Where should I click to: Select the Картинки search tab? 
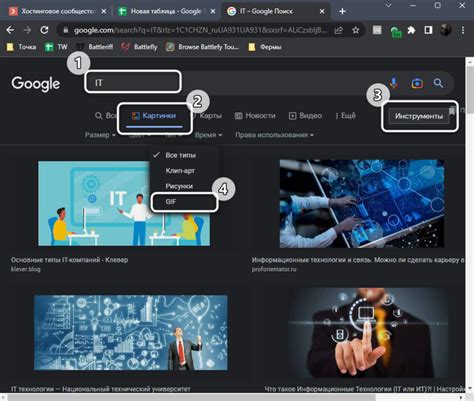(154, 116)
